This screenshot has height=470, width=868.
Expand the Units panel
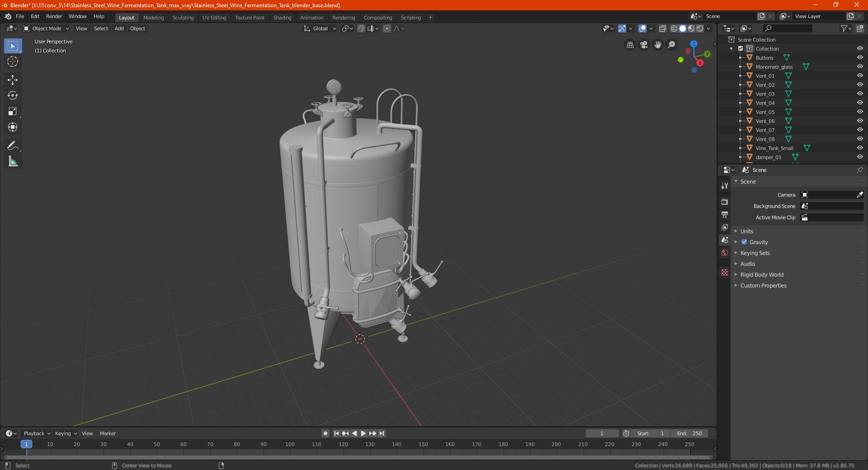[x=746, y=231]
